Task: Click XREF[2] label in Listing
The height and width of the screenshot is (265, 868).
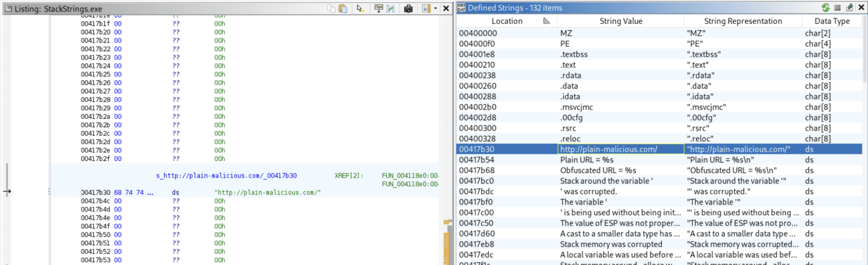Action: point(348,176)
